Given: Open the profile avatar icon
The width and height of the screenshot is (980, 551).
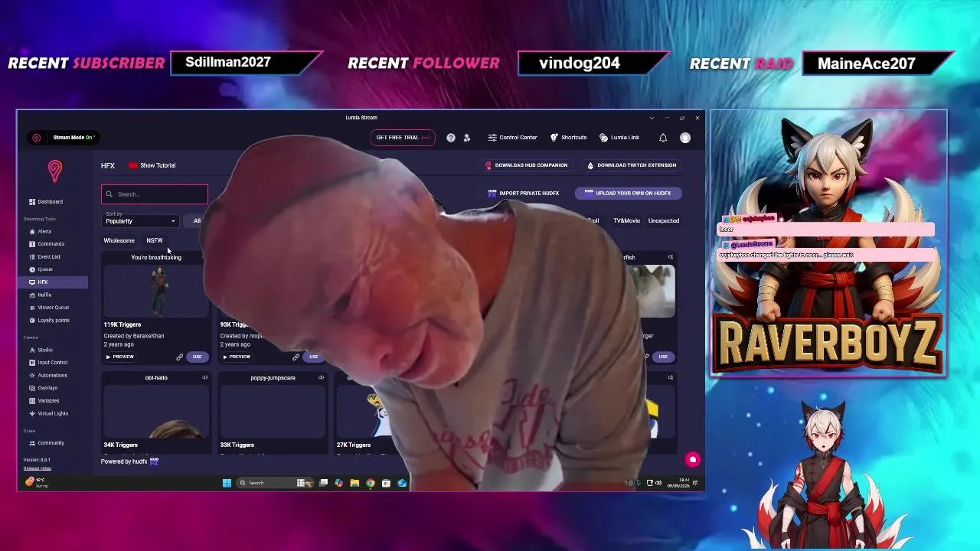Looking at the screenshot, I should pyautogui.click(x=685, y=138).
